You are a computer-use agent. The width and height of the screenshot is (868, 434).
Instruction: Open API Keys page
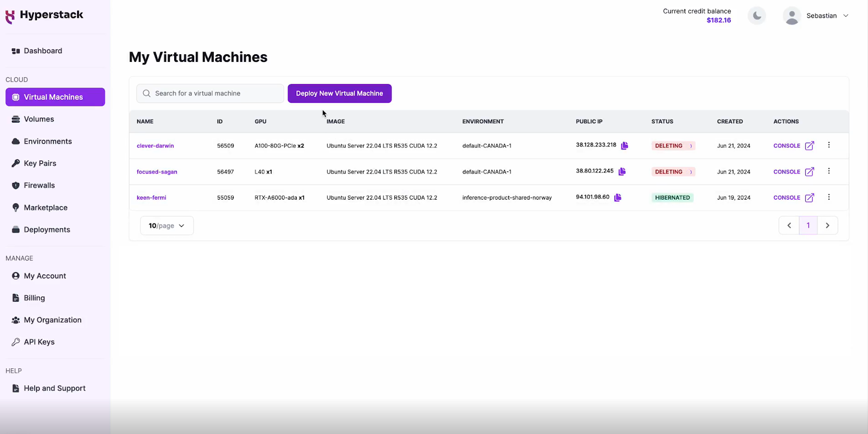pos(55,342)
